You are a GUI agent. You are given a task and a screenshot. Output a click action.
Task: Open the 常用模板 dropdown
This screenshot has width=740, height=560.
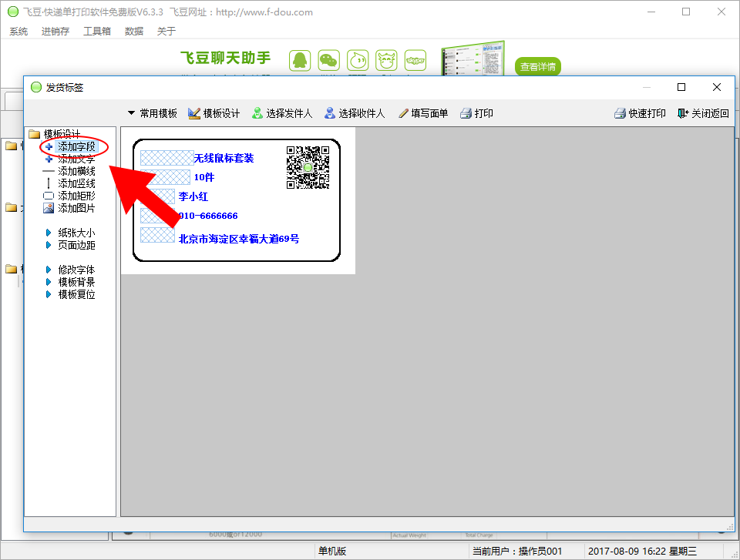click(153, 113)
